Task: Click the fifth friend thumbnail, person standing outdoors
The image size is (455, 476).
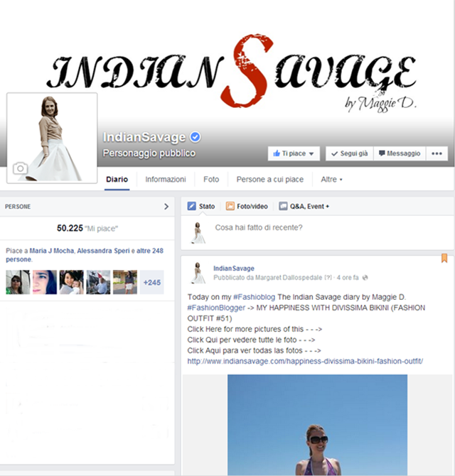Action: (125, 282)
